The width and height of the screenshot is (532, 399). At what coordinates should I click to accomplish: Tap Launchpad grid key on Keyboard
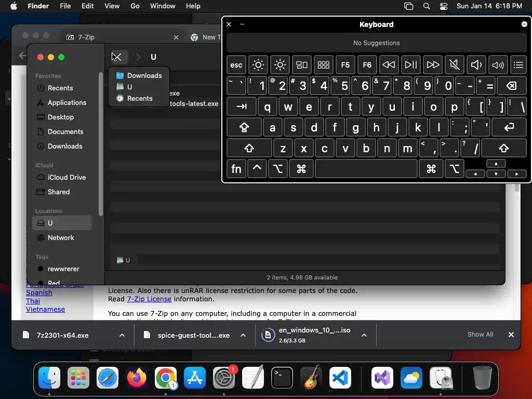[323, 65]
